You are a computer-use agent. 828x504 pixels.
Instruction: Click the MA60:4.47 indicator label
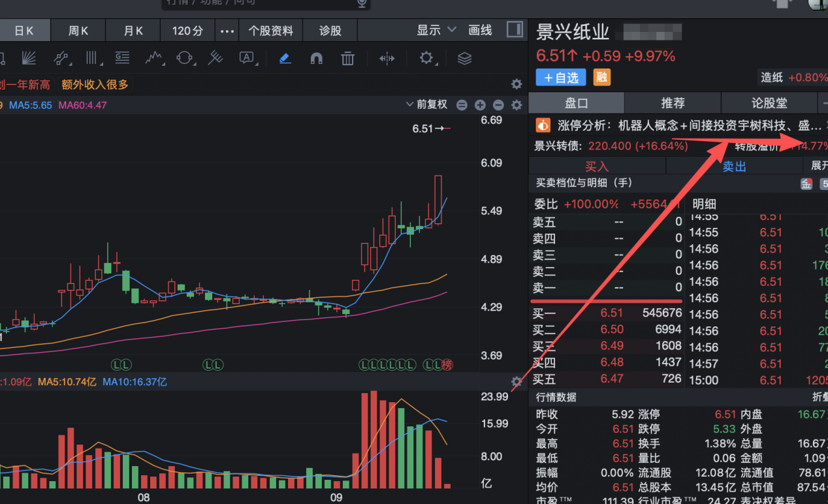83,104
